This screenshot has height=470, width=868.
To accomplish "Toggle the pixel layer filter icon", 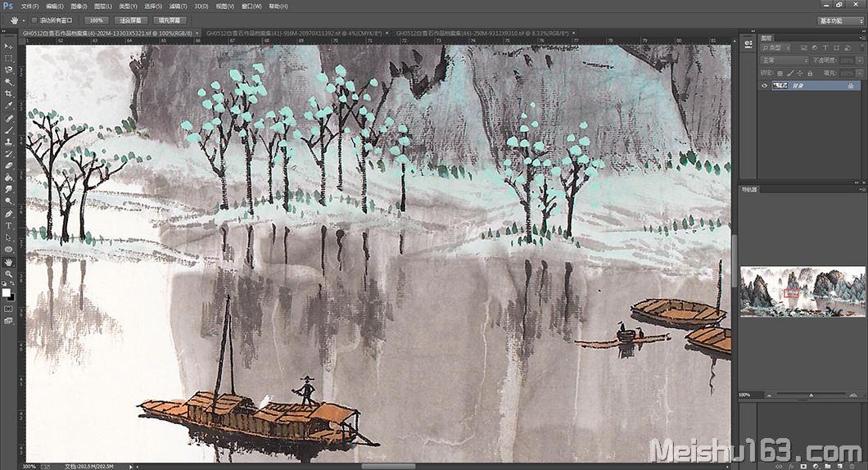I will point(804,48).
